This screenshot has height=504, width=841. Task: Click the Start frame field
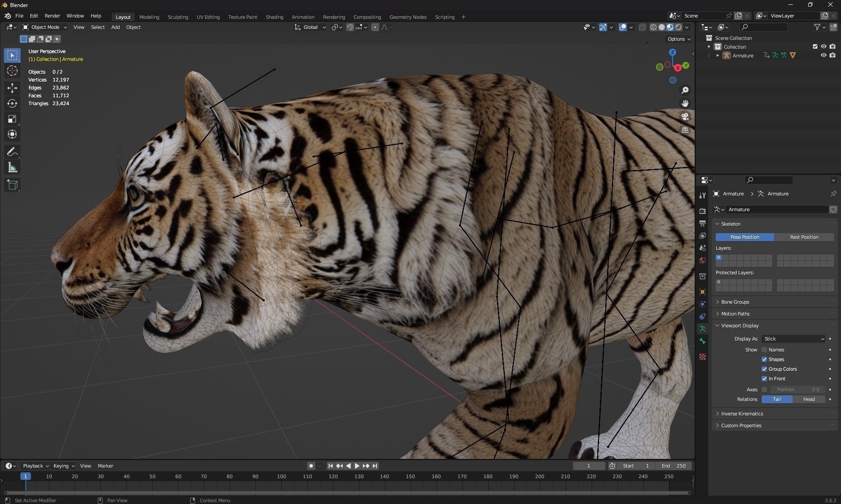tap(636, 466)
